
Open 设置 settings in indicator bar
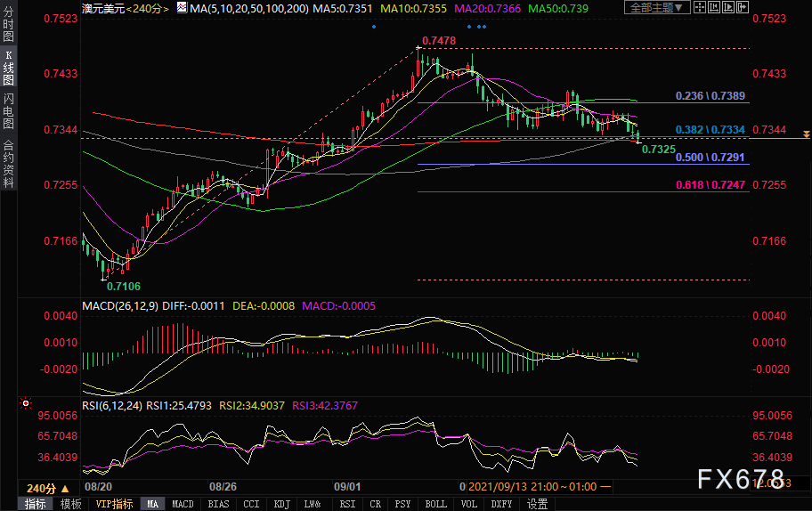click(x=537, y=504)
